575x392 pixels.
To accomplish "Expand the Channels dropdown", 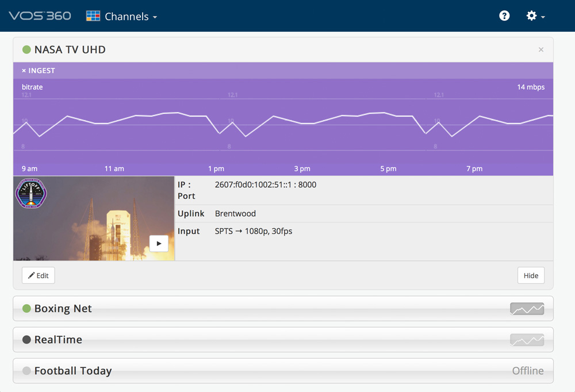I will [131, 17].
